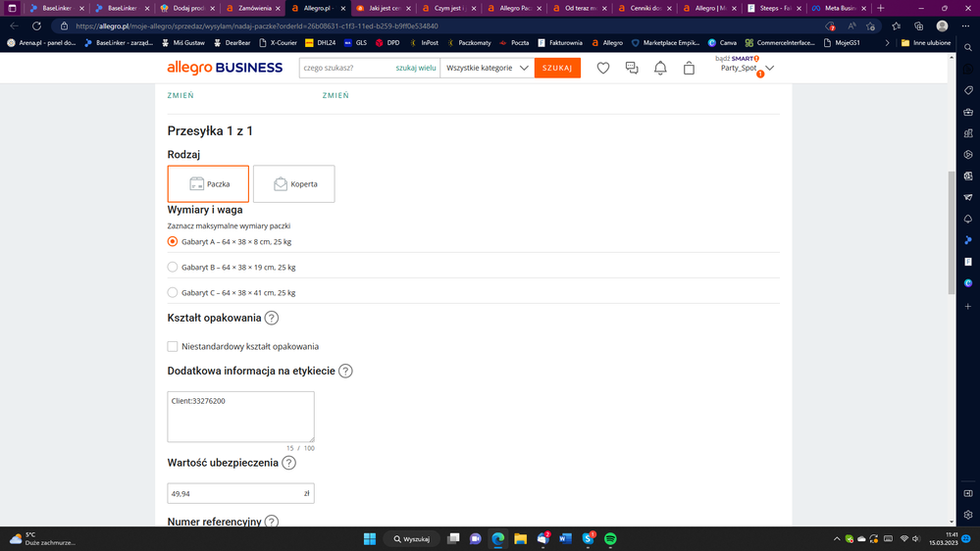Open the favorites heart icon
Image resolution: width=980 pixels, height=551 pixels.
(x=602, y=68)
